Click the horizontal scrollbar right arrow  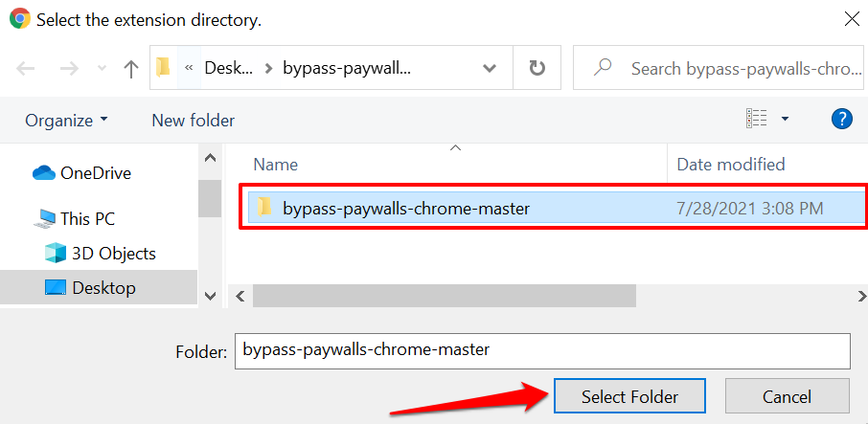(860, 297)
